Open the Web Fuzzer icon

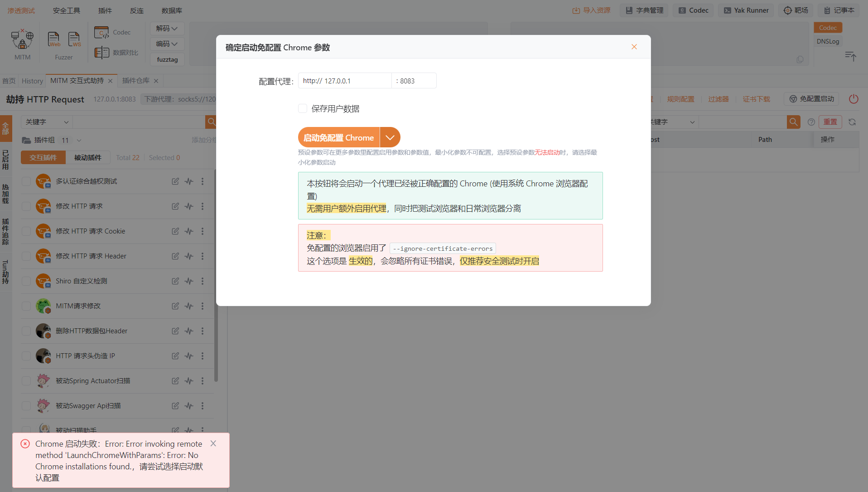point(54,39)
